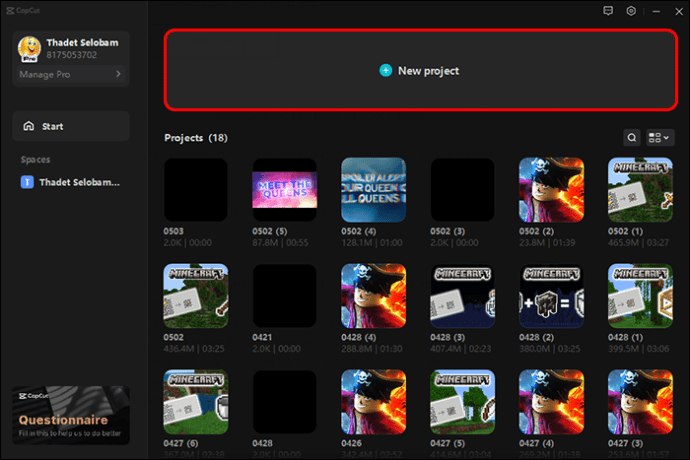Viewport: 690px width, 460px height.
Task: Select the Thadet Selobam space icon
Action: [x=27, y=182]
